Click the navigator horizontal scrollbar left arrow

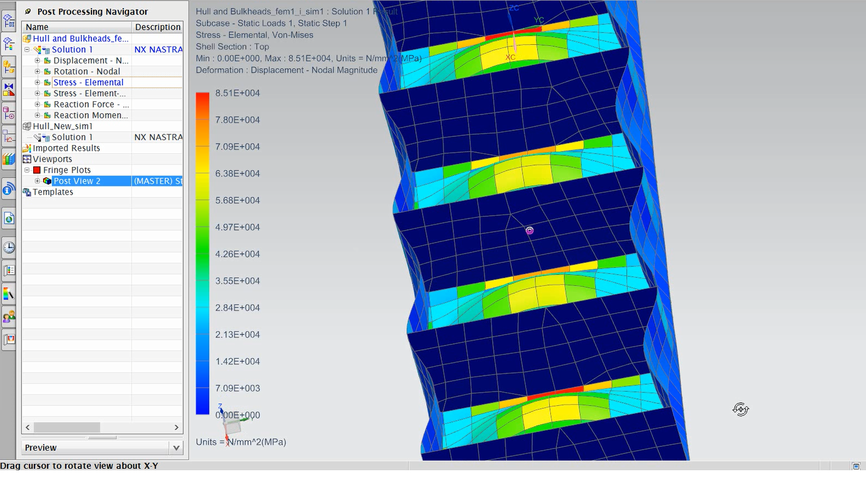click(28, 427)
